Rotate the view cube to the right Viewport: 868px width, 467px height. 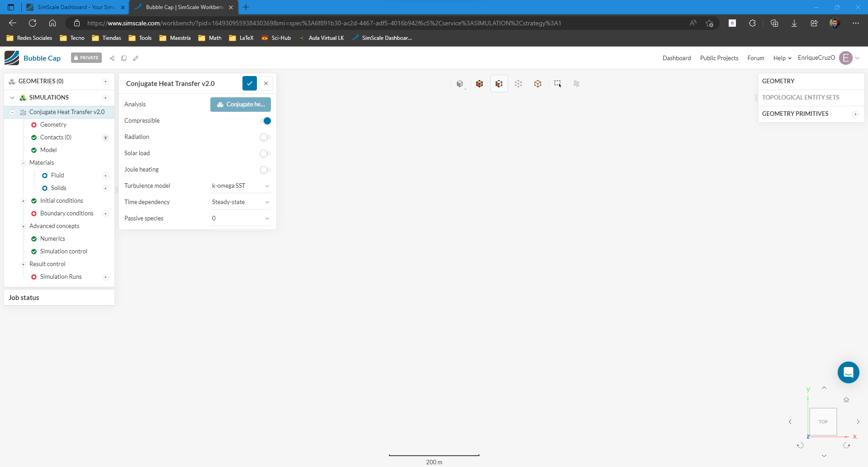pos(858,422)
